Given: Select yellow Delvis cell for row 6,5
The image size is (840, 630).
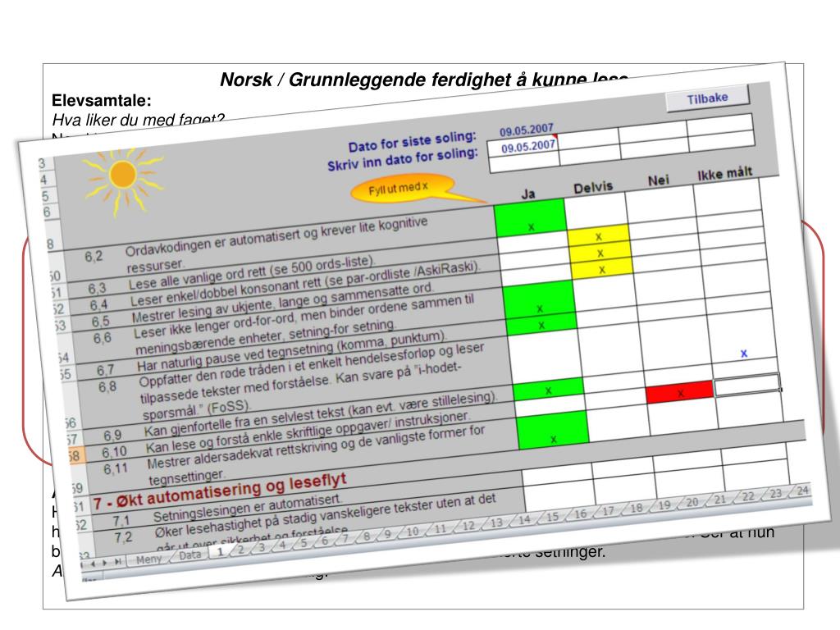Looking at the screenshot, I should click(601, 268).
